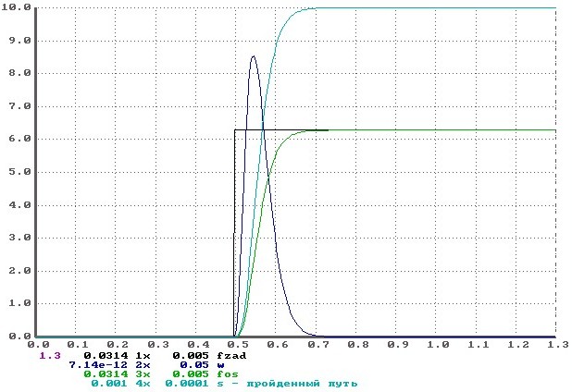Click the y-axis label 5.0
The width and height of the screenshot is (572, 392).
[x=19, y=172]
